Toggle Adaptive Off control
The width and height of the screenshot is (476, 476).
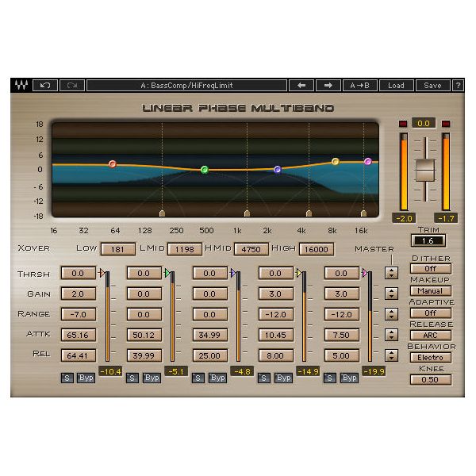click(x=431, y=313)
